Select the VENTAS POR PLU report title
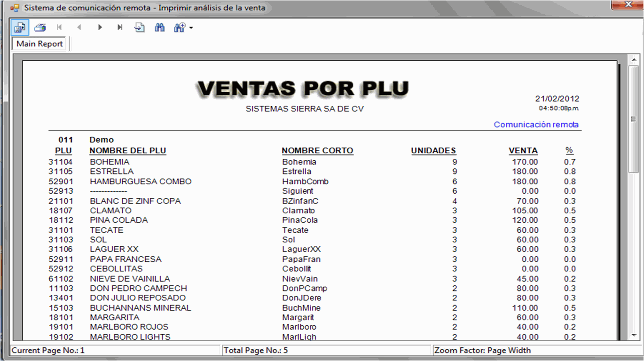 point(302,88)
